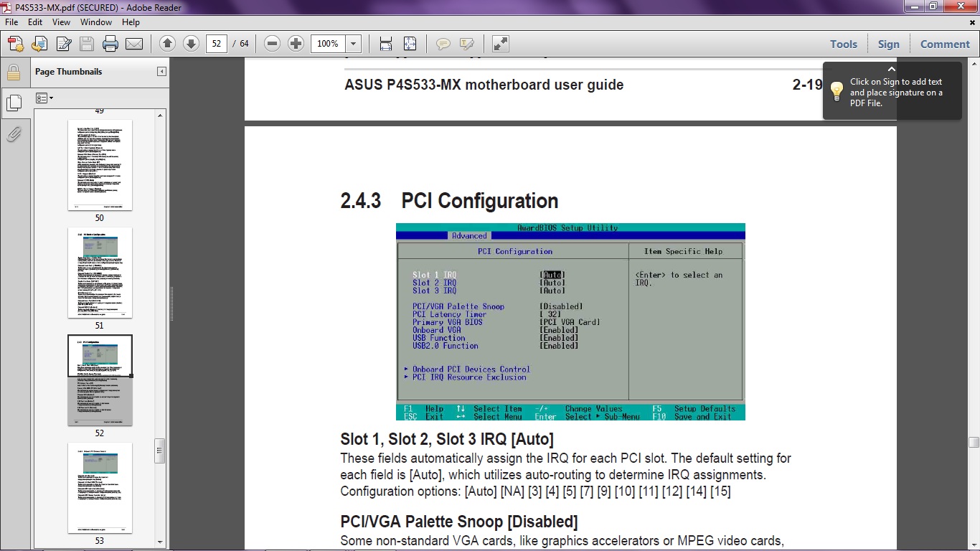Image resolution: width=980 pixels, height=551 pixels.
Task: Click the 100% zoom value field
Action: (x=328, y=44)
